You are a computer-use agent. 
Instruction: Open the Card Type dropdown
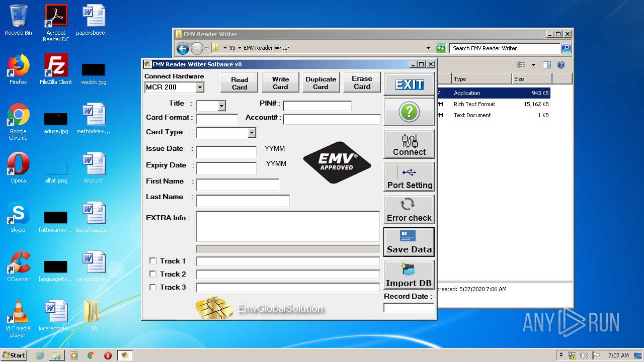(252, 133)
